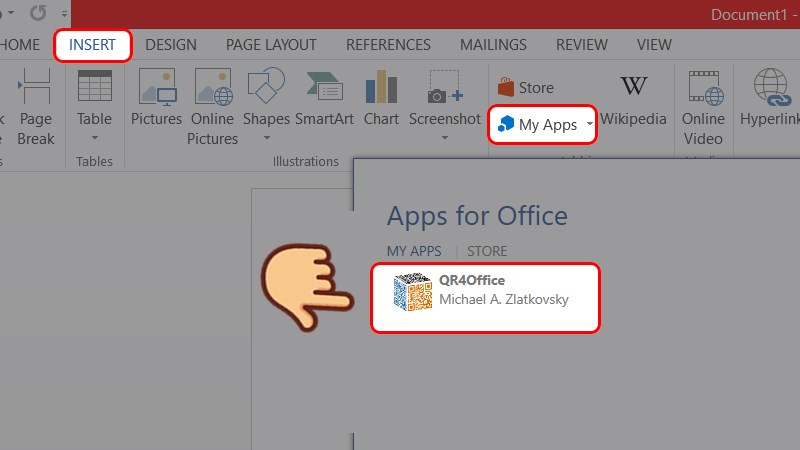800x450 pixels.
Task: Insert a Hyperlink
Action: click(x=770, y=98)
